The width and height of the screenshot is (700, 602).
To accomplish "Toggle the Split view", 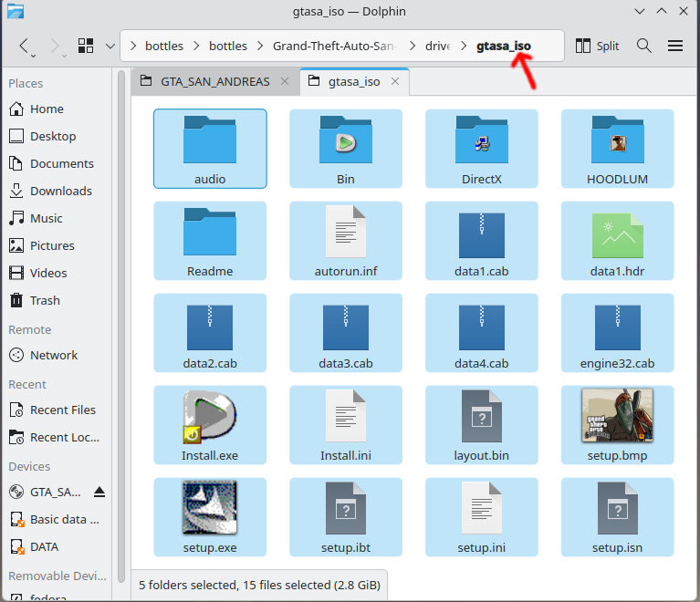I will pos(597,46).
